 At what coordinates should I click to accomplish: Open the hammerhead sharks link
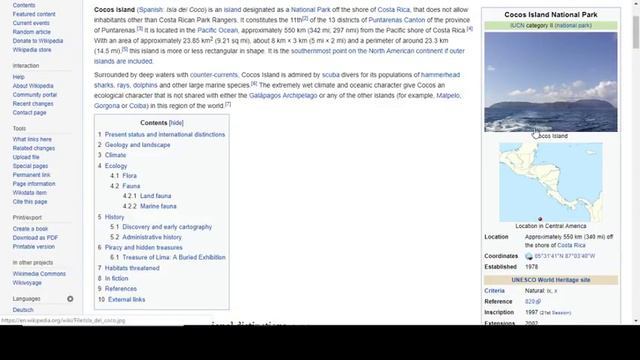(440, 75)
